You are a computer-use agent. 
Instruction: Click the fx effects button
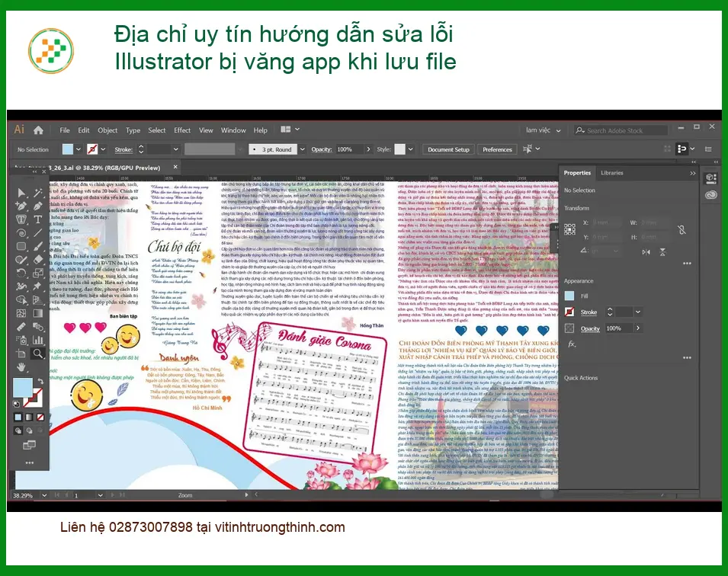tap(572, 344)
